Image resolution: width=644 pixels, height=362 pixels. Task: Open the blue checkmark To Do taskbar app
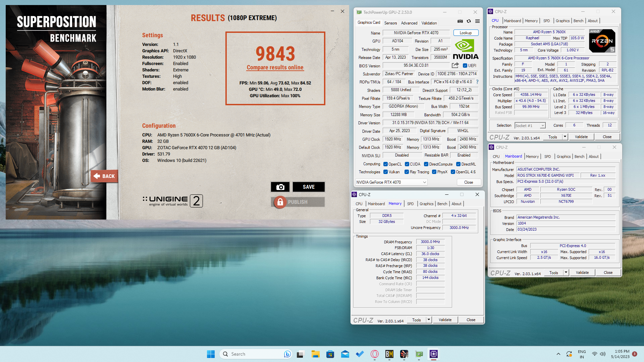pyautogui.click(x=360, y=354)
